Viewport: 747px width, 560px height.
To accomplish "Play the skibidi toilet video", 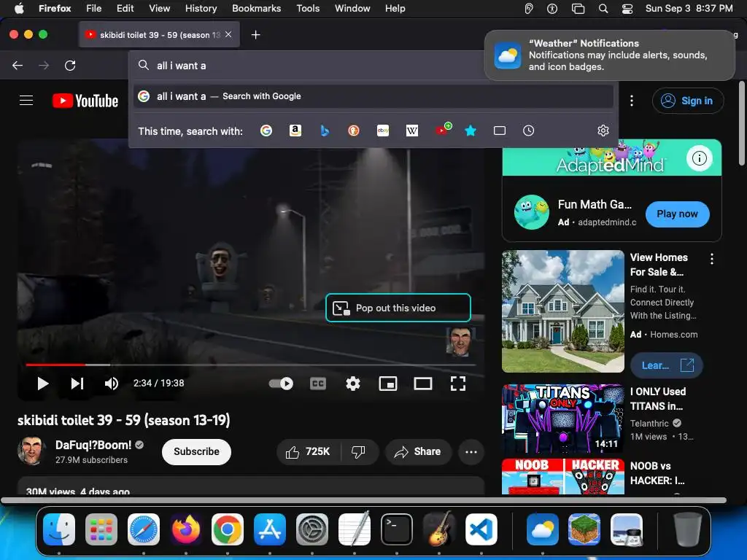I will coord(42,384).
